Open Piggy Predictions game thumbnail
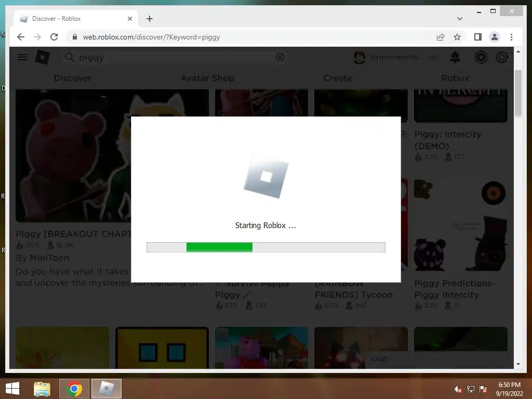The image size is (532, 399). 460,225
